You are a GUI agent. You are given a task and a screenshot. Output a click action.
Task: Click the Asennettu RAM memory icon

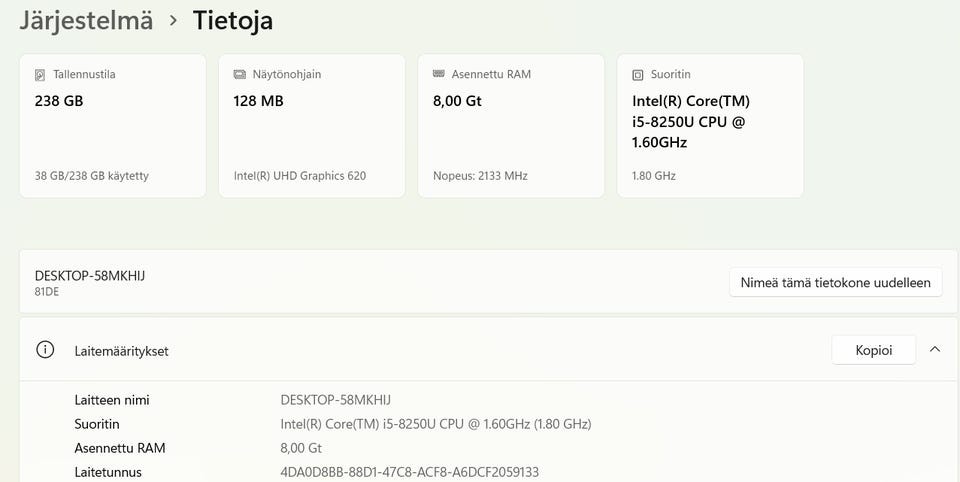[438, 75]
